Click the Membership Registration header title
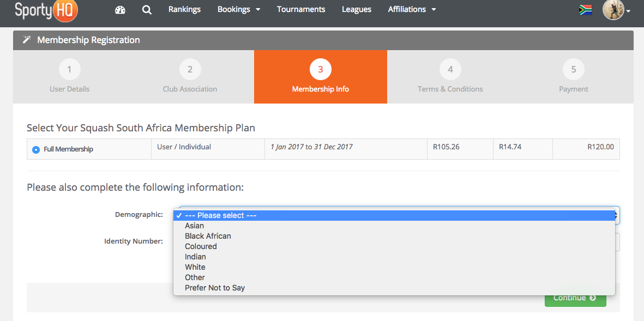Viewport: 644px width, 321px height. pos(89,40)
